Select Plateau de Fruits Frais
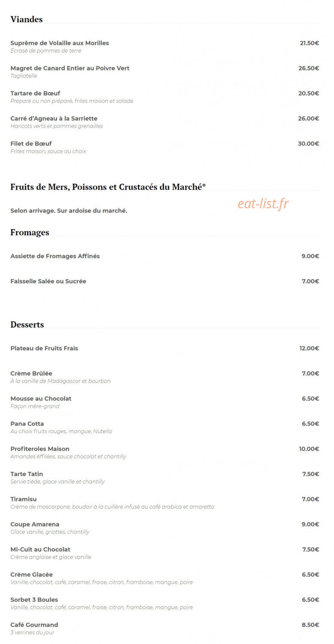 coord(44,348)
